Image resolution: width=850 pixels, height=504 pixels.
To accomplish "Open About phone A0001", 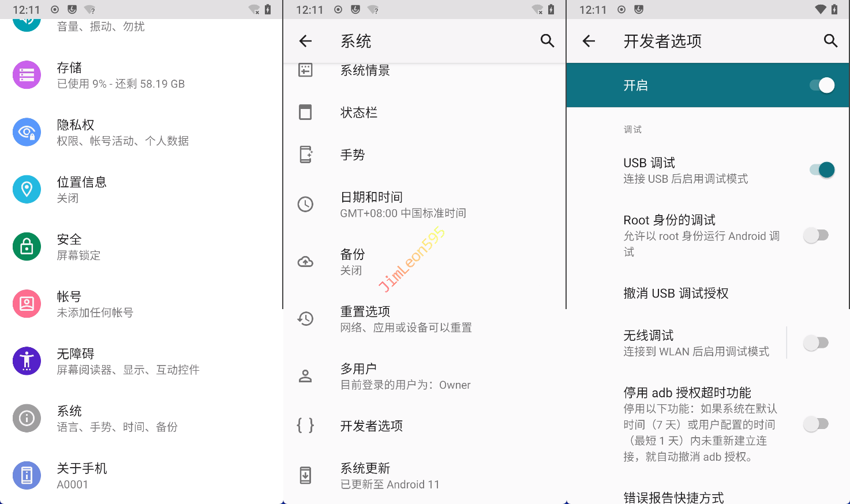I will (x=82, y=476).
